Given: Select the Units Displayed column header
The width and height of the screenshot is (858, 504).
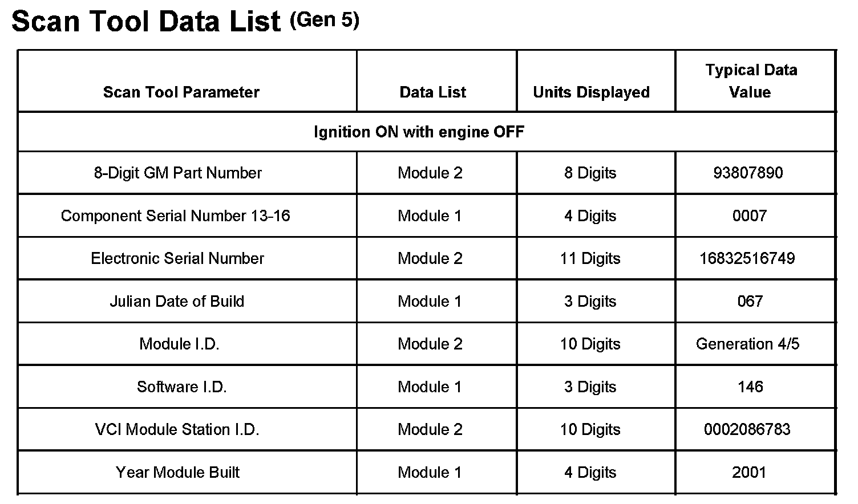Looking at the screenshot, I should click(x=591, y=92).
